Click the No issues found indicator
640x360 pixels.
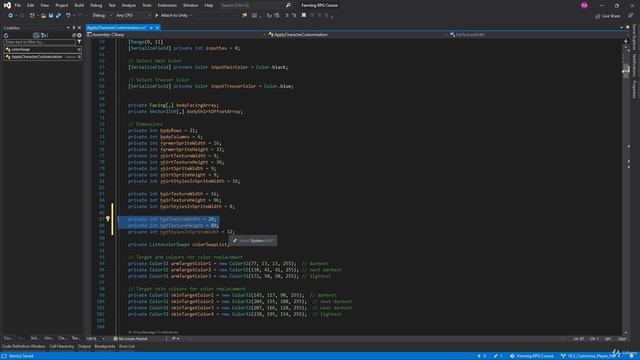pos(130,338)
